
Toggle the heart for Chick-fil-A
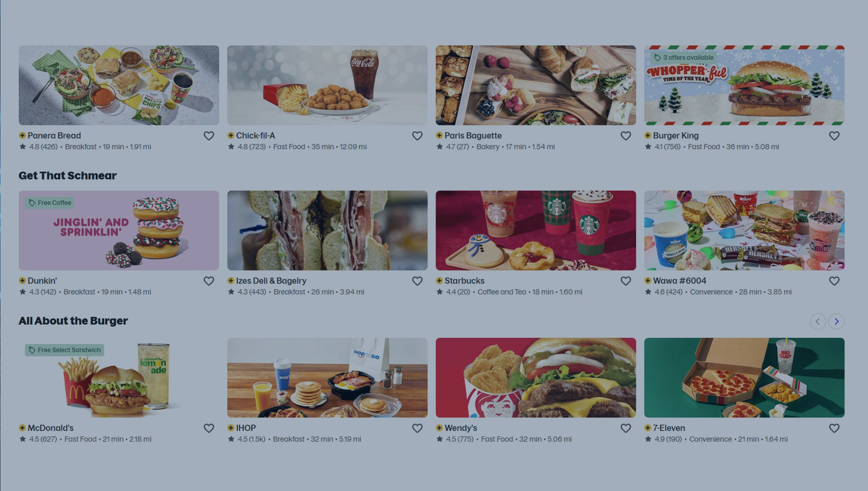click(x=417, y=136)
